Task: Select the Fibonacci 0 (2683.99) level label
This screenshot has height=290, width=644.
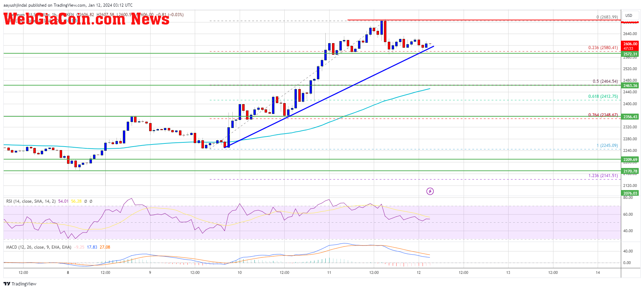Action: pyautogui.click(x=607, y=17)
